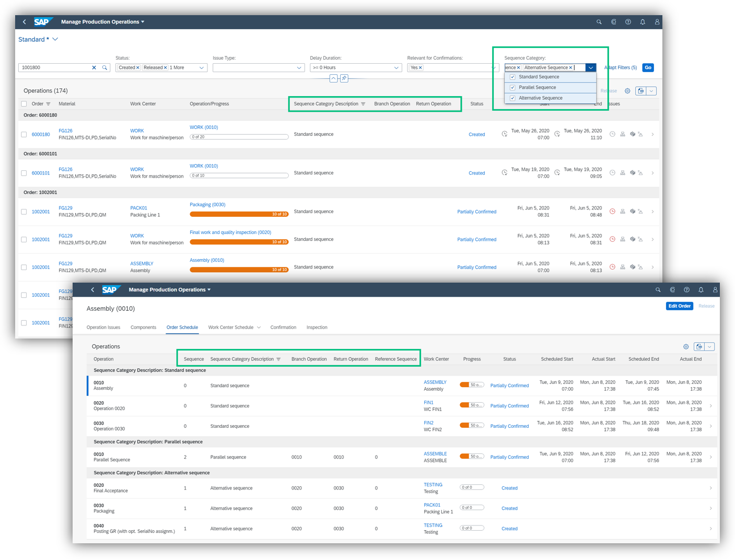Open notification bell in front window header

pyautogui.click(x=701, y=289)
